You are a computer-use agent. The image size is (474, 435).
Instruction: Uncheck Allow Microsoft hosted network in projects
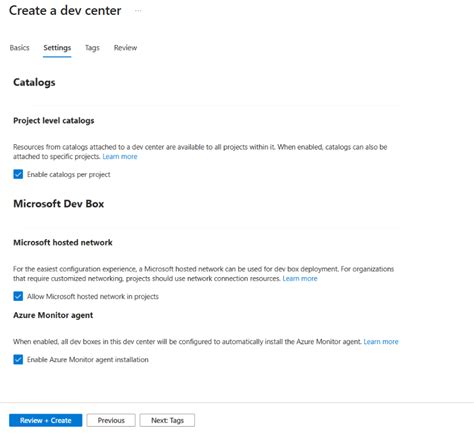click(18, 296)
